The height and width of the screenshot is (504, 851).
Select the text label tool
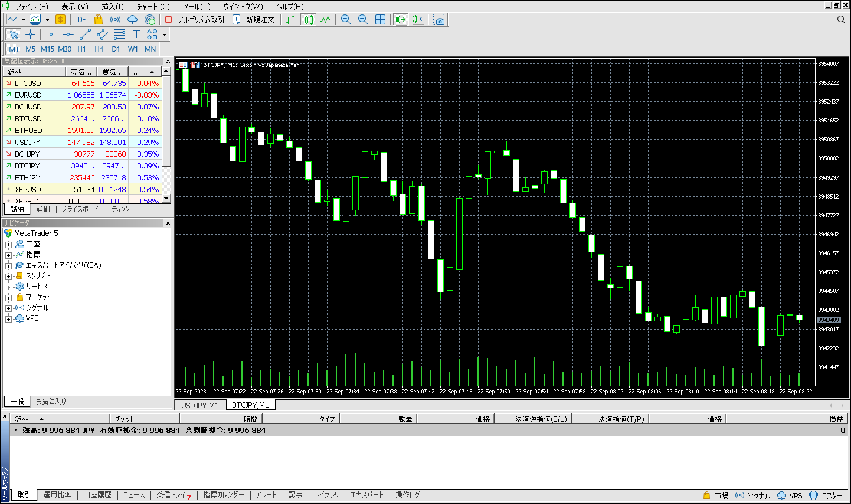136,34
